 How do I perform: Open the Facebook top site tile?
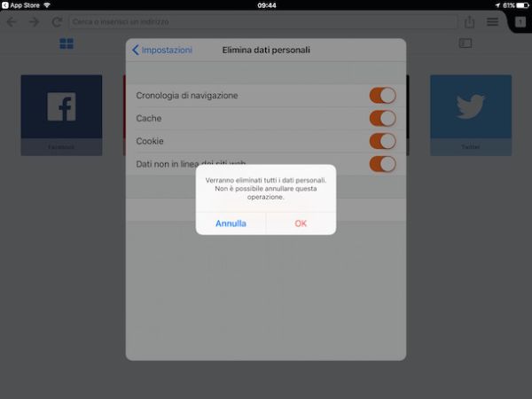(61, 113)
